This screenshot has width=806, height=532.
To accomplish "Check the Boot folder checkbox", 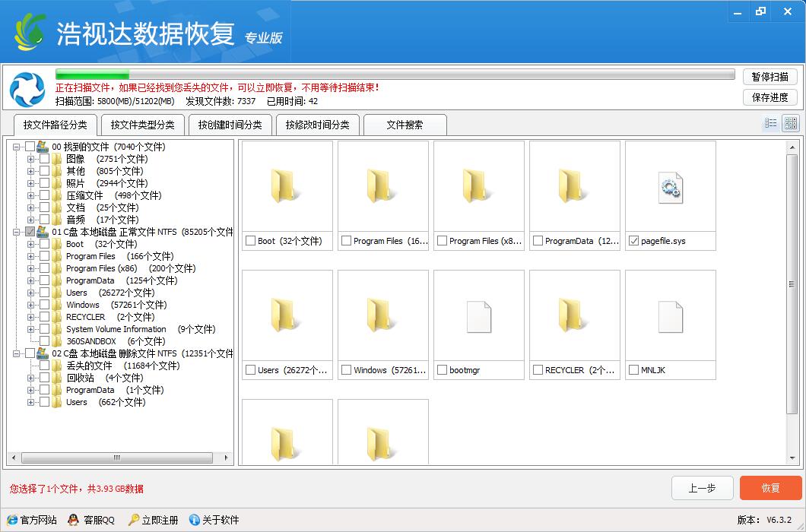I will coord(249,240).
